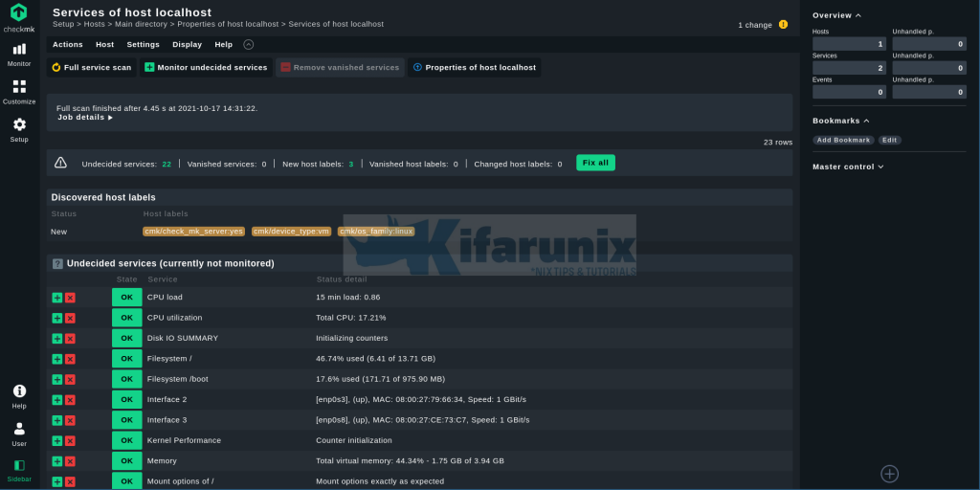Click the cmk/check_mk_server:yes label
This screenshot has width=980, height=490.
(x=193, y=232)
